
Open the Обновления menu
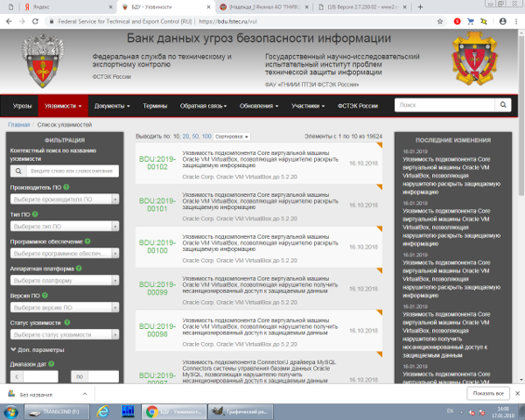[x=259, y=106]
